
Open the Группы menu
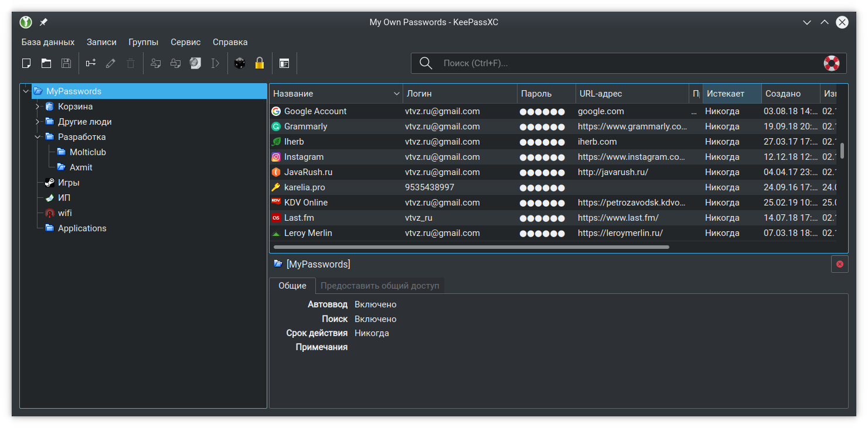point(144,42)
